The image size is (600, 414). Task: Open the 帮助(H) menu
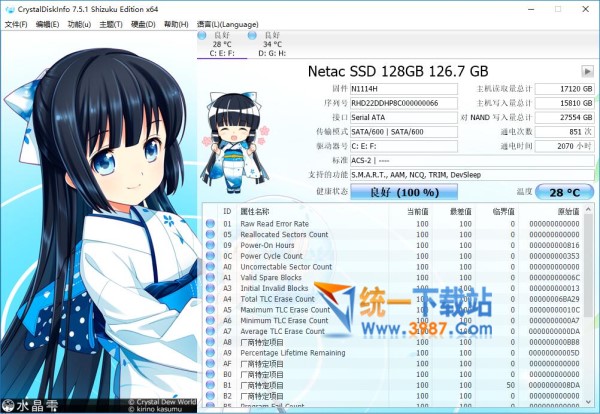[x=176, y=24]
